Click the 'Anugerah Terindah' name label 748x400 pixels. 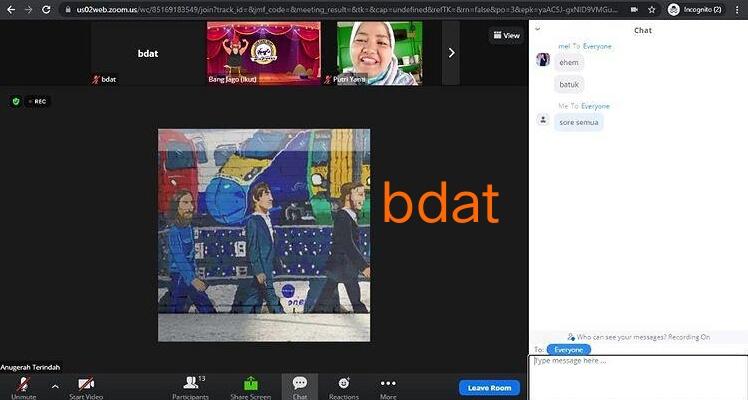coord(30,367)
